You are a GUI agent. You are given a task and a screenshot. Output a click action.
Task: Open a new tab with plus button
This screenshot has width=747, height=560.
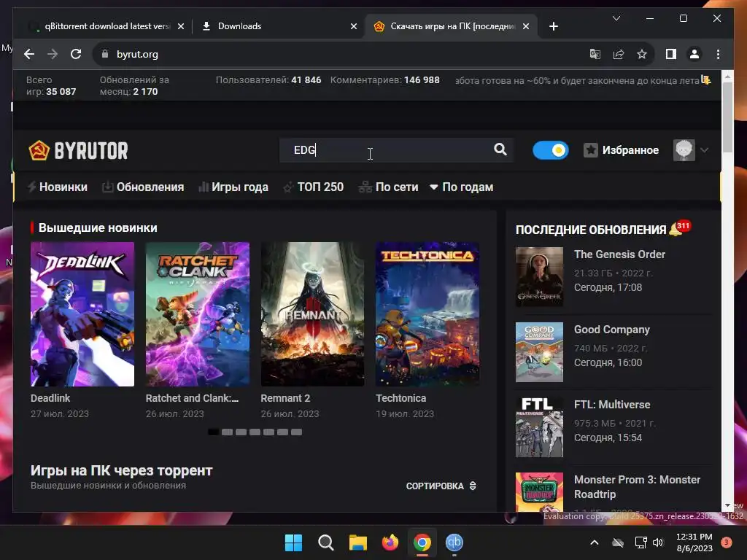click(x=553, y=26)
